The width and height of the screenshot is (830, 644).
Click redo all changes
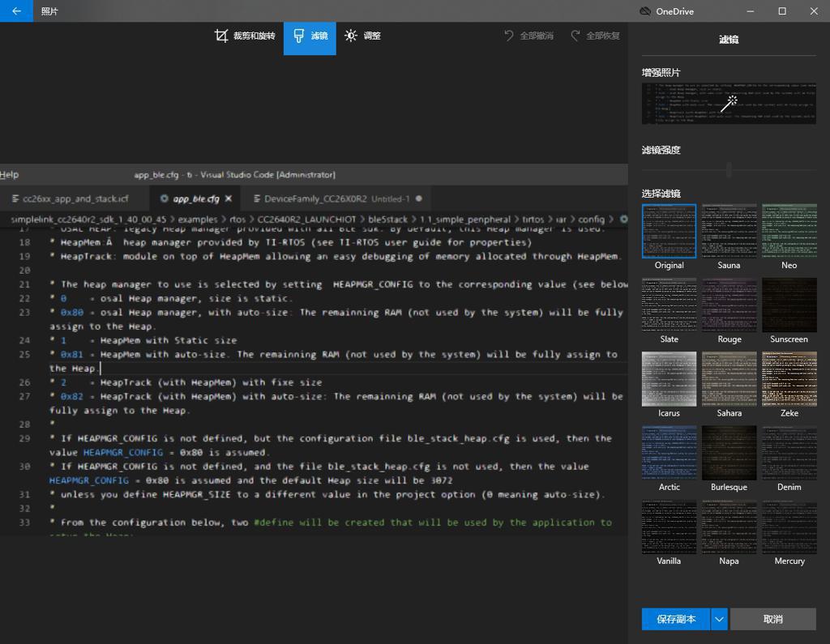(595, 36)
